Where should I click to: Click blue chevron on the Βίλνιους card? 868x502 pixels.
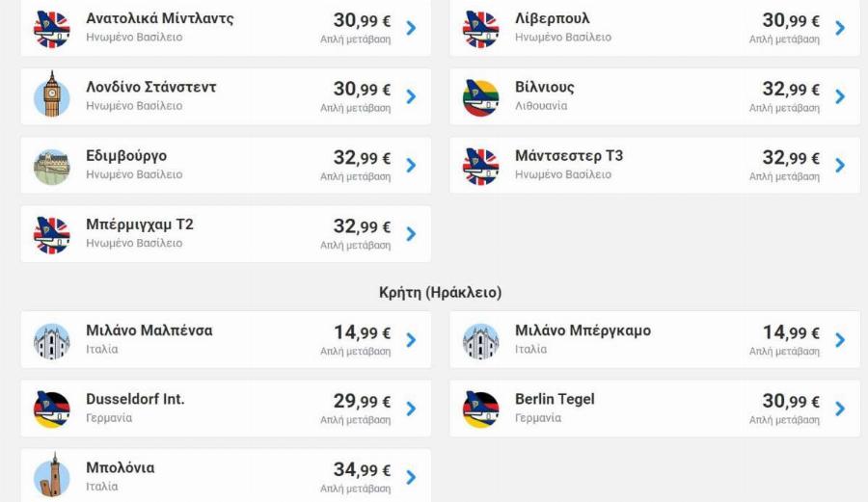(840, 96)
